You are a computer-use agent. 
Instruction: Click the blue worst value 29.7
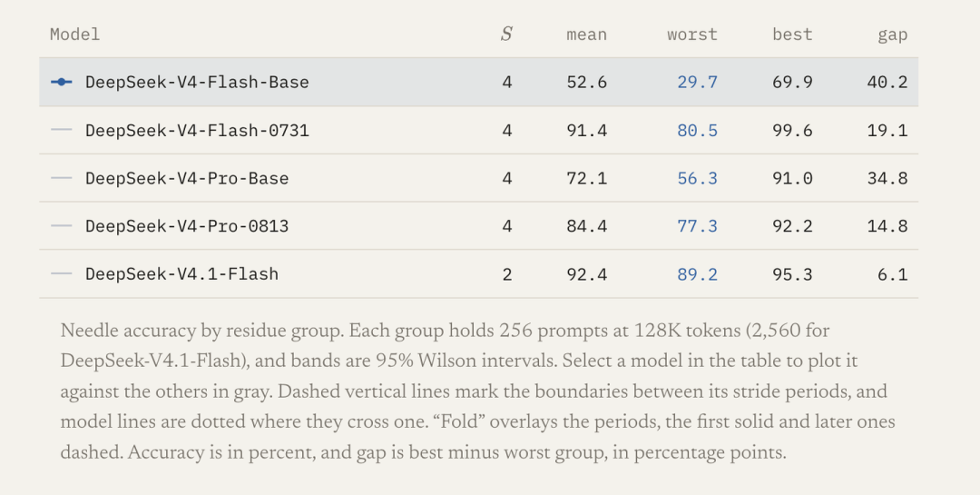point(698,82)
